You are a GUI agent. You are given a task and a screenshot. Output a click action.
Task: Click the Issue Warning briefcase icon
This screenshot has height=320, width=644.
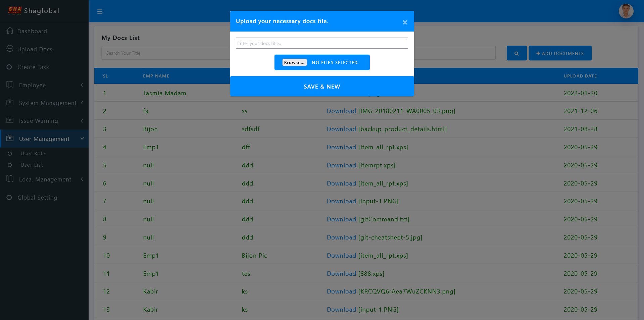[x=10, y=120]
